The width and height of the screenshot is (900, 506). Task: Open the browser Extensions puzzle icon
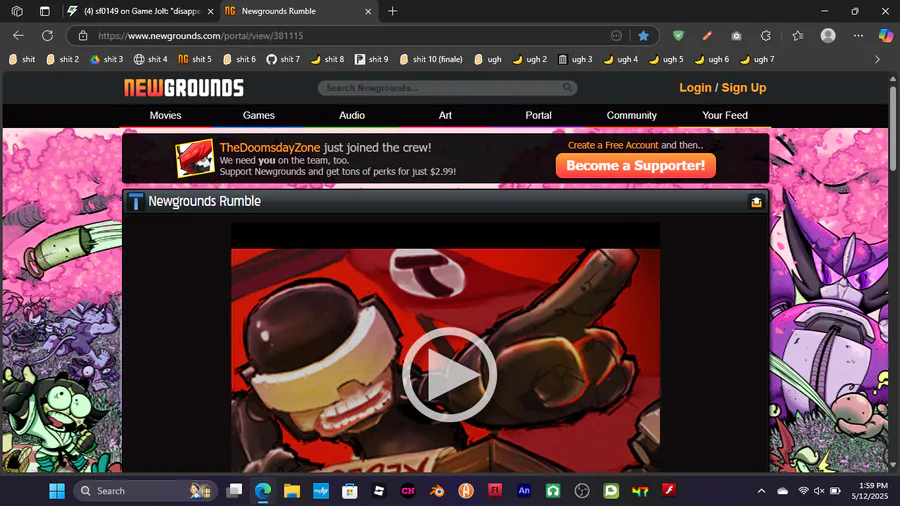pyautogui.click(x=766, y=36)
